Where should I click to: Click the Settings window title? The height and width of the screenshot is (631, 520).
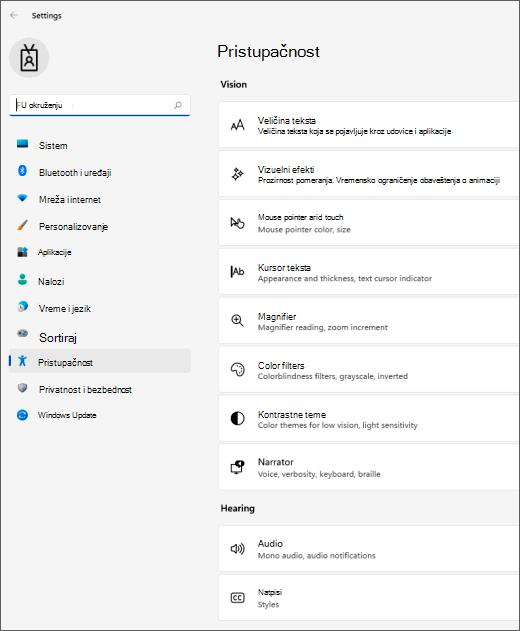tap(47, 15)
